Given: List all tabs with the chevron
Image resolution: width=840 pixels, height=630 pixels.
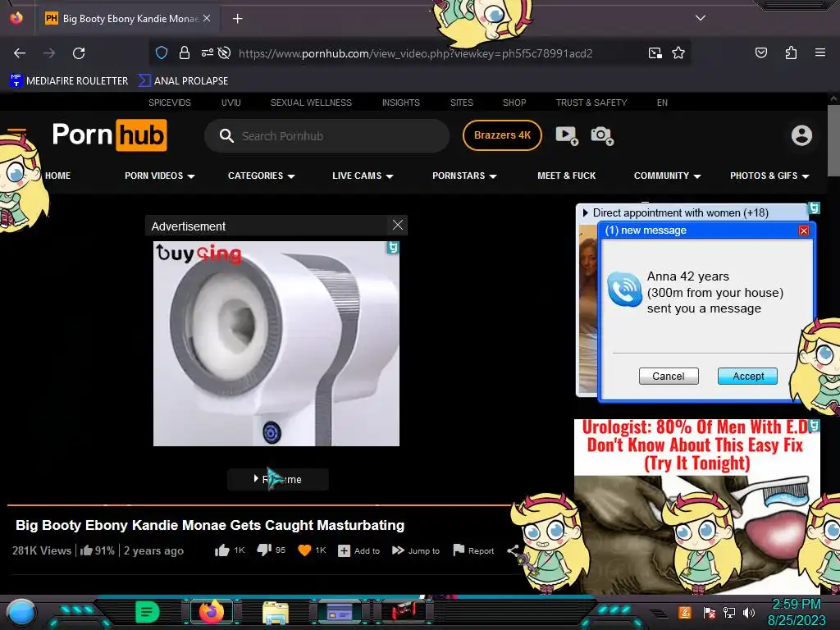Looking at the screenshot, I should 701,18.
